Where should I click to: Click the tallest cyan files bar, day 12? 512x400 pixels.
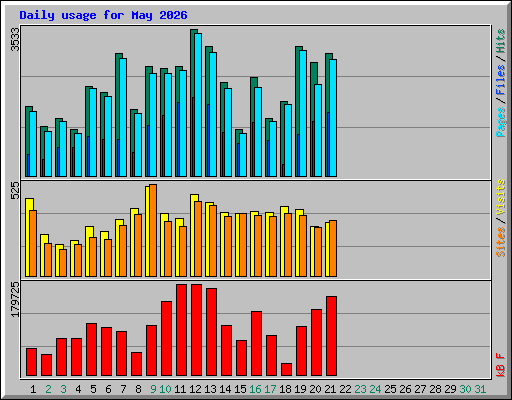(x=198, y=105)
